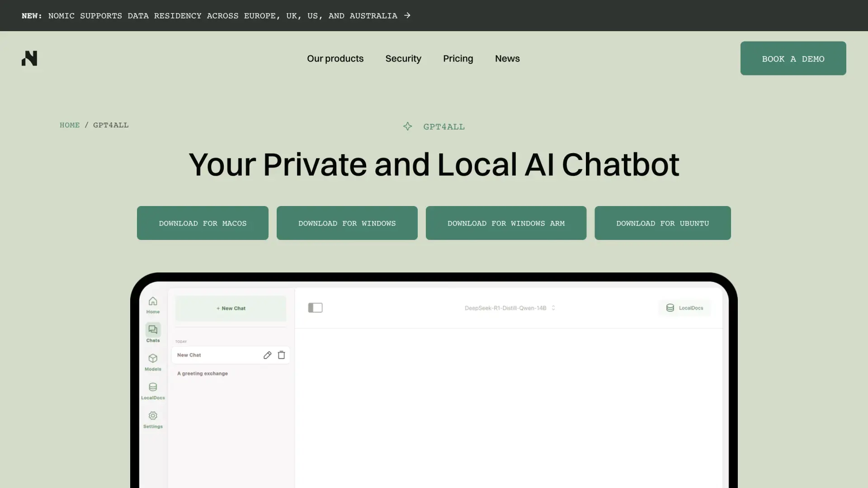868x488 pixels.
Task: Toggle the sidebar panel icon
Action: pyautogui.click(x=315, y=308)
